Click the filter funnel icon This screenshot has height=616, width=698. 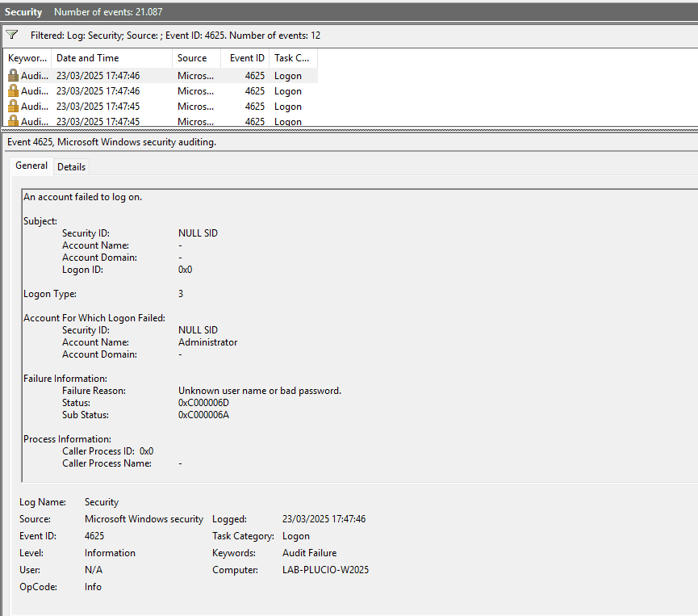point(11,36)
